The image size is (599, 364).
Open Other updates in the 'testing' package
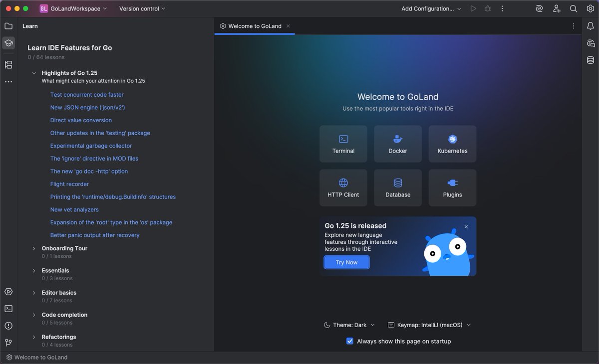100,133
